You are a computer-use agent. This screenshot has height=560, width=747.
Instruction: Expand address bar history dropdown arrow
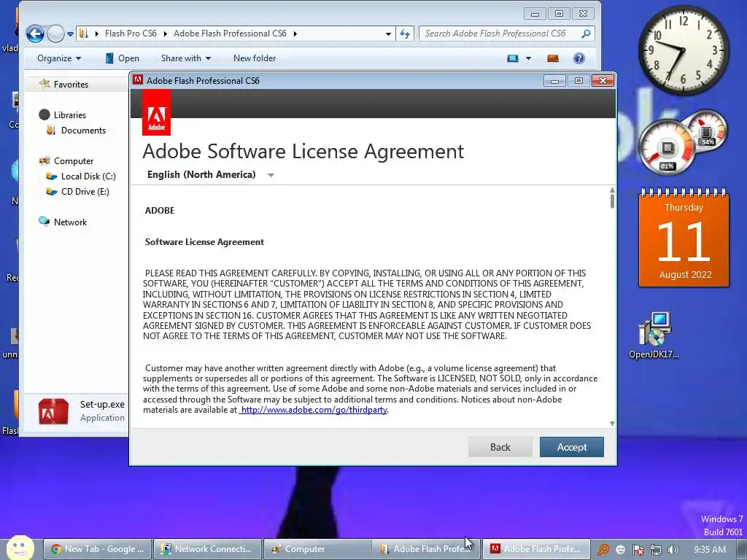click(x=388, y=34)
